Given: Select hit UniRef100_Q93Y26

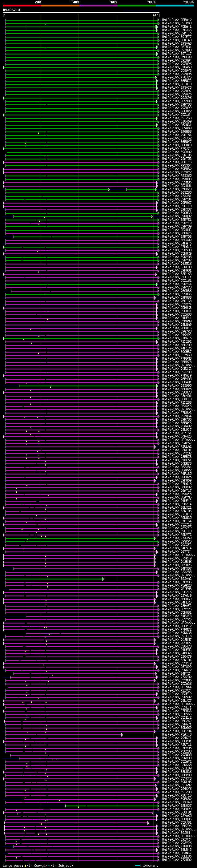Looking at the screenshot, I should click(177, 843).
